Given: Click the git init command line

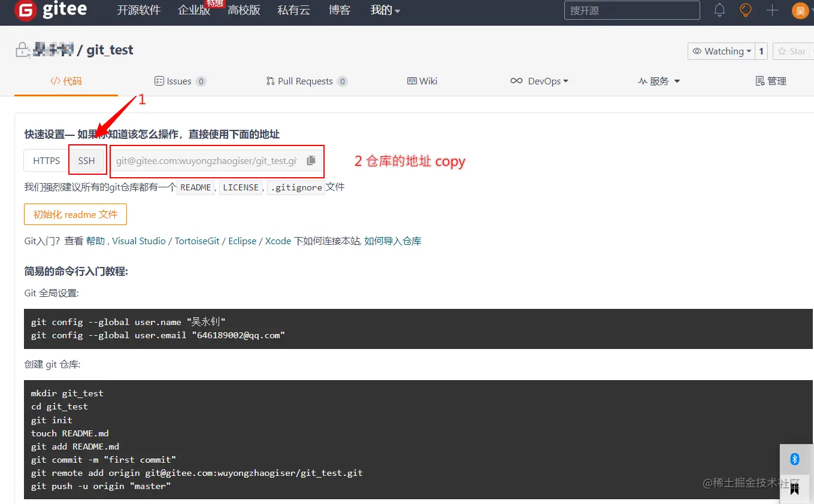Looking at the screenshot, I should pos(52,420).
